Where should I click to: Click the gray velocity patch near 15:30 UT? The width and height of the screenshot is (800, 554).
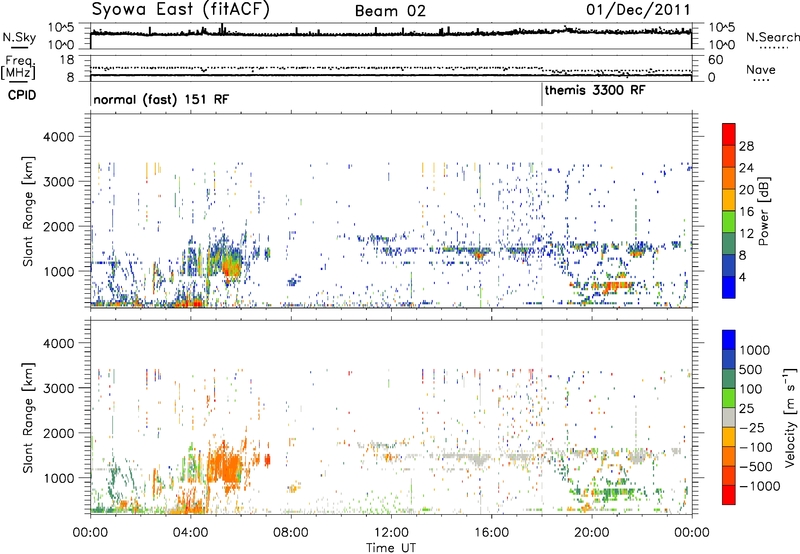pos(479,458)
